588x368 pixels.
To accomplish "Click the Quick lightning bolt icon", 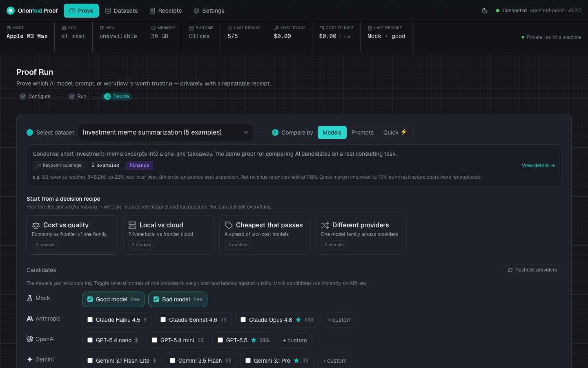I will (x=404, y=132).
